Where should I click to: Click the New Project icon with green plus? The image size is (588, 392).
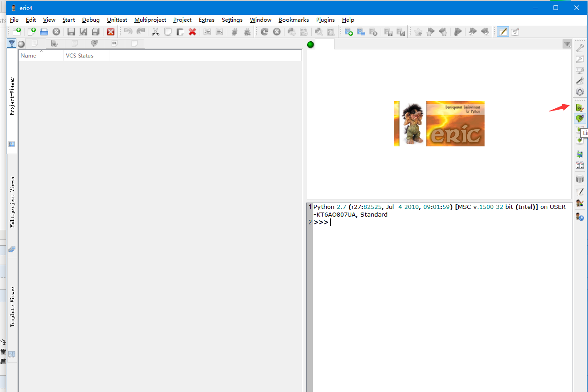pyautogui.click(x=348, y=32)
